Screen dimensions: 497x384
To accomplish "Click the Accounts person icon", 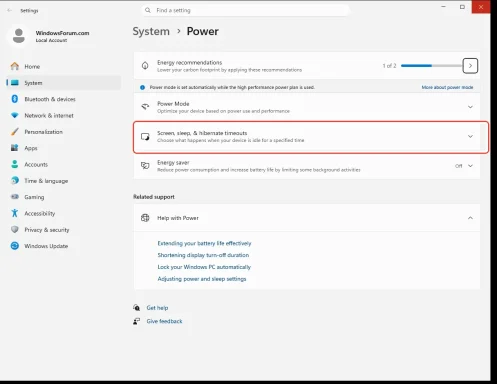I will (15, 164).
